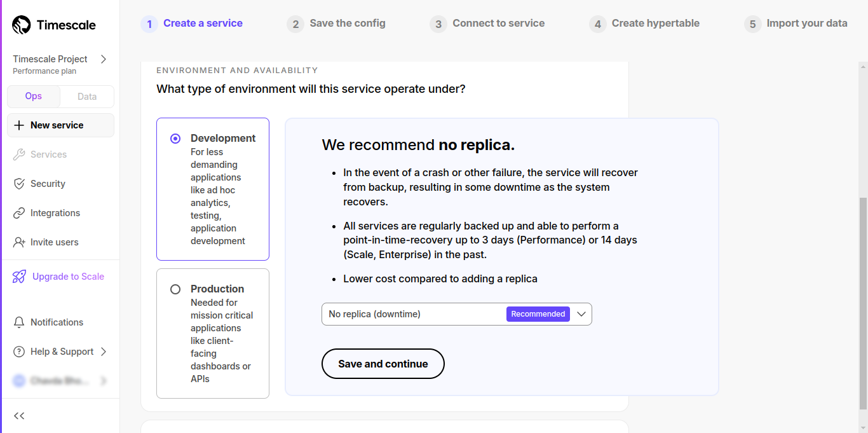868x433 pixels.
Task: Select the Production environment radio button
Action: [x=175, y=289]
